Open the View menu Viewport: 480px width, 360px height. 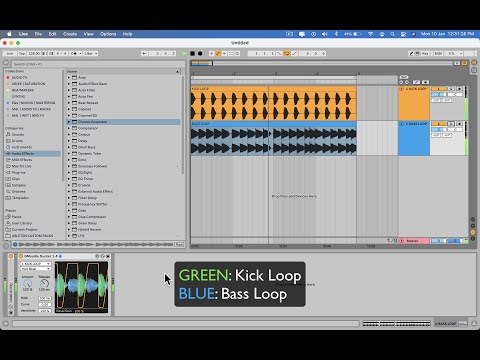point(88,34)
